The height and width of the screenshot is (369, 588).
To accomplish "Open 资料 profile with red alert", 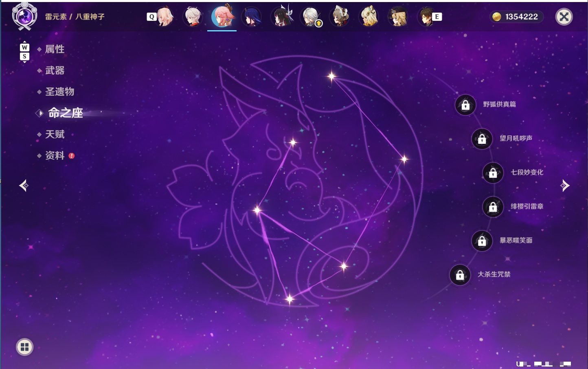I will click(x=55, y=155).
